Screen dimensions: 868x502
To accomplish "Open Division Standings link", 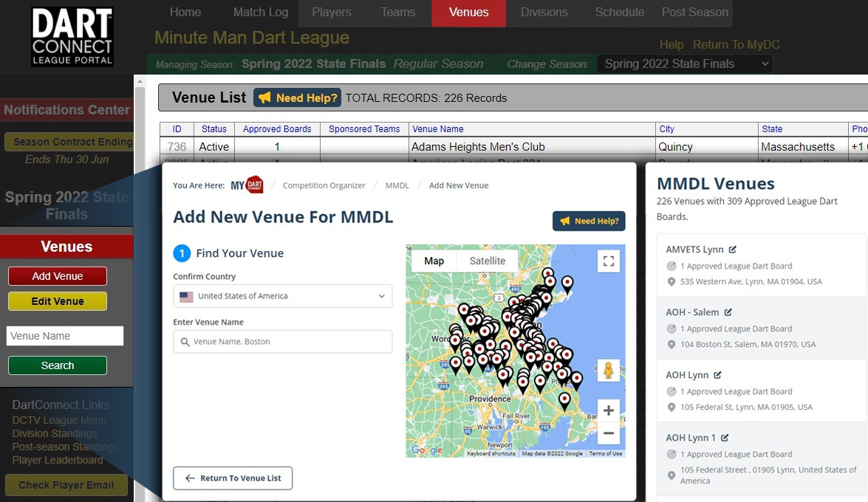I will (55, 434).
